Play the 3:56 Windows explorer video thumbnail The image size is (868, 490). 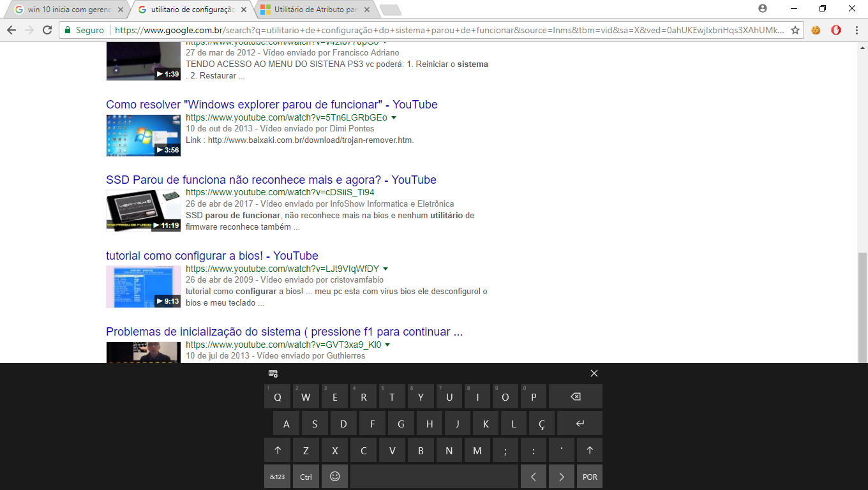(x=144, y=135)
